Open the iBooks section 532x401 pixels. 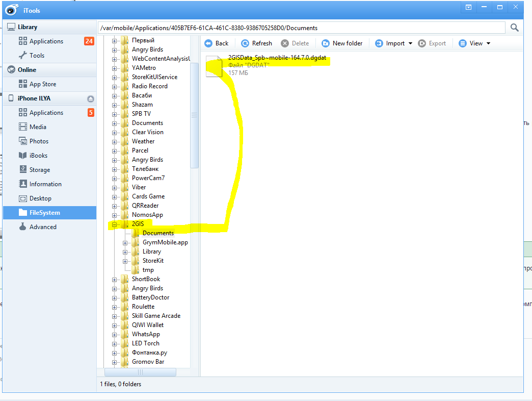(49, 155)
